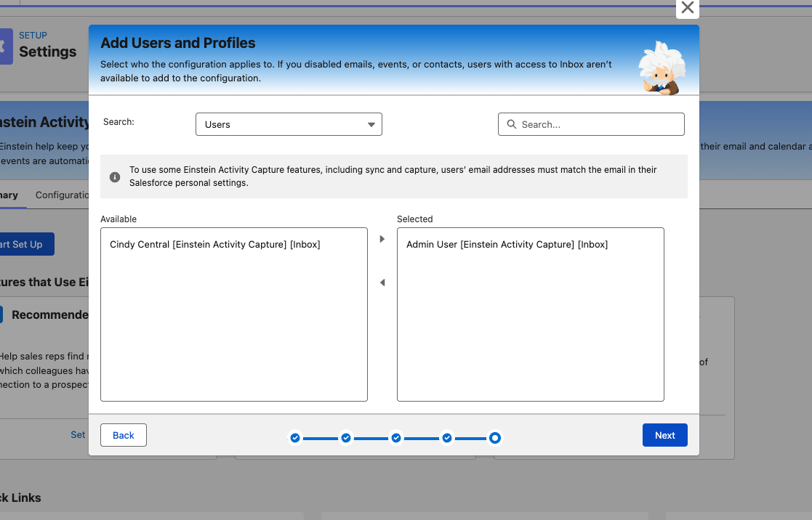812x520 pixels.
Task: Click the Next button
Action: (x=665, y=435)
